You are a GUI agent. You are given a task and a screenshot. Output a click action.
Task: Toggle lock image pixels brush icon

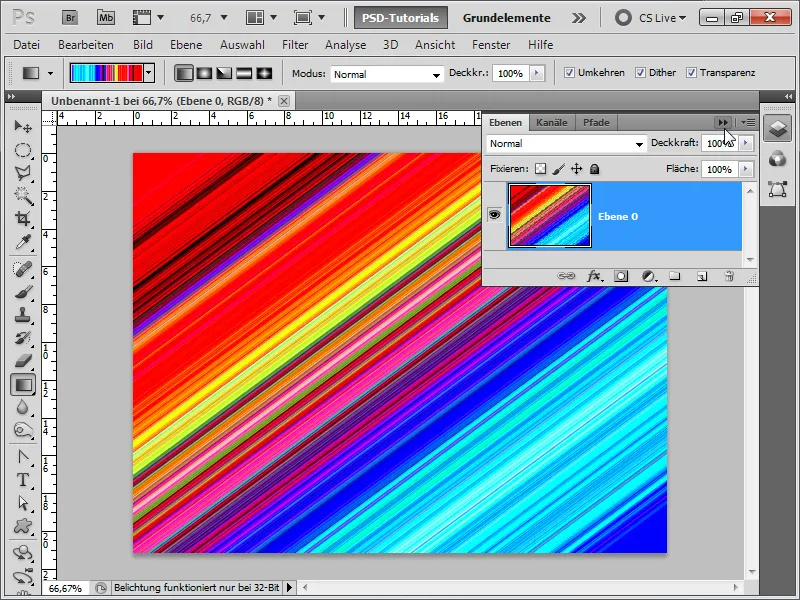(x=559, y=169)
